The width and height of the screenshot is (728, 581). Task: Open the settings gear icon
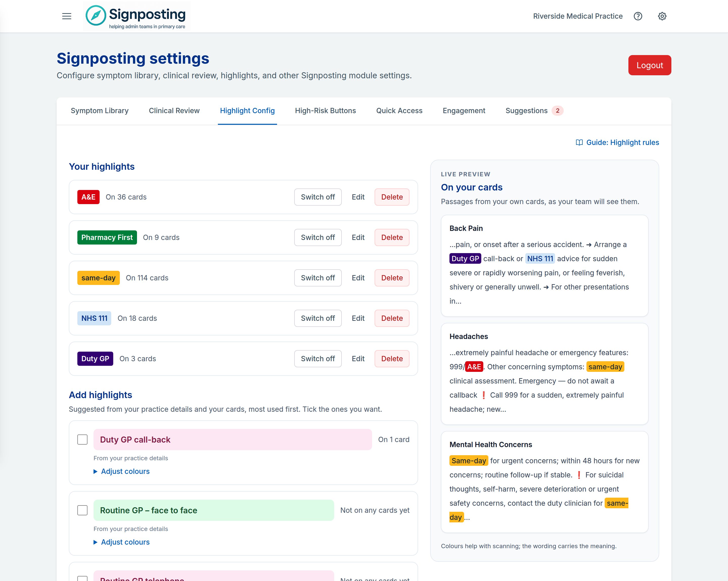pos(662,16)
